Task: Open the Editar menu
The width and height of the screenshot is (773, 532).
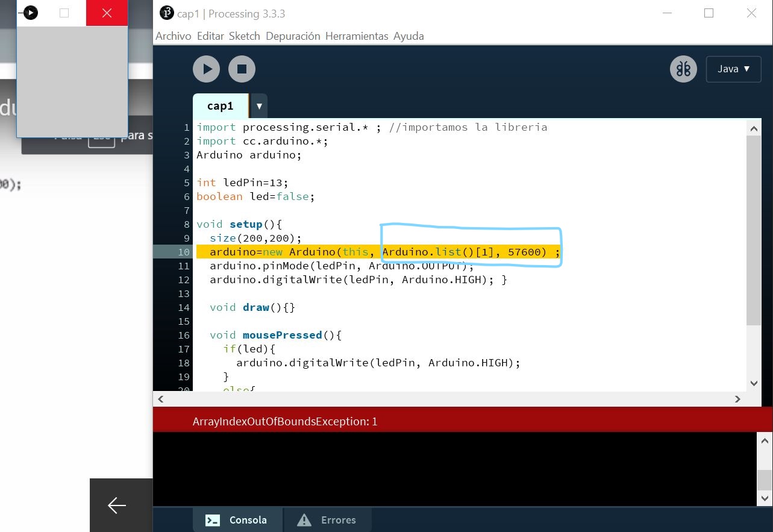Action: pyautogui.click(x=210, y=36)
